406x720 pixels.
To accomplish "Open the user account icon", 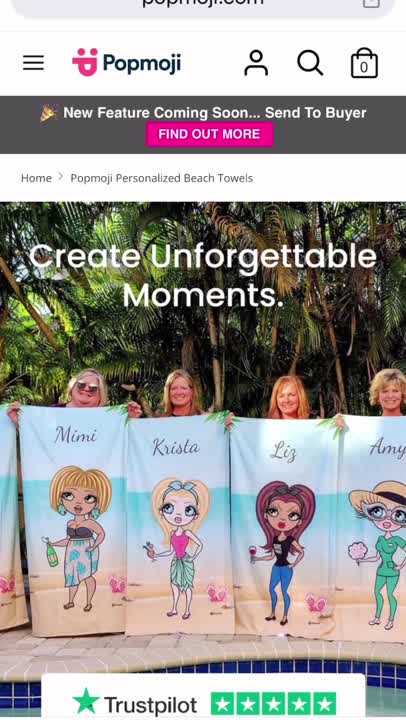I will pyautogui.click(x=256, y=63).
